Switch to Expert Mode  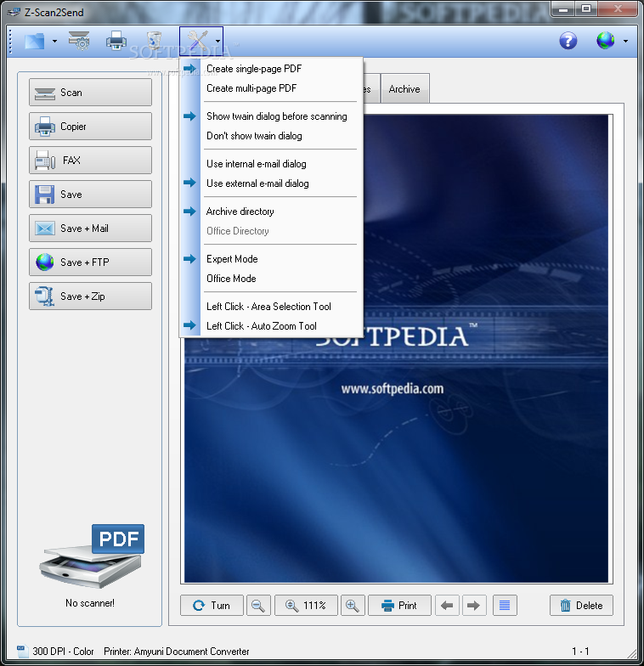click(272, 259)
